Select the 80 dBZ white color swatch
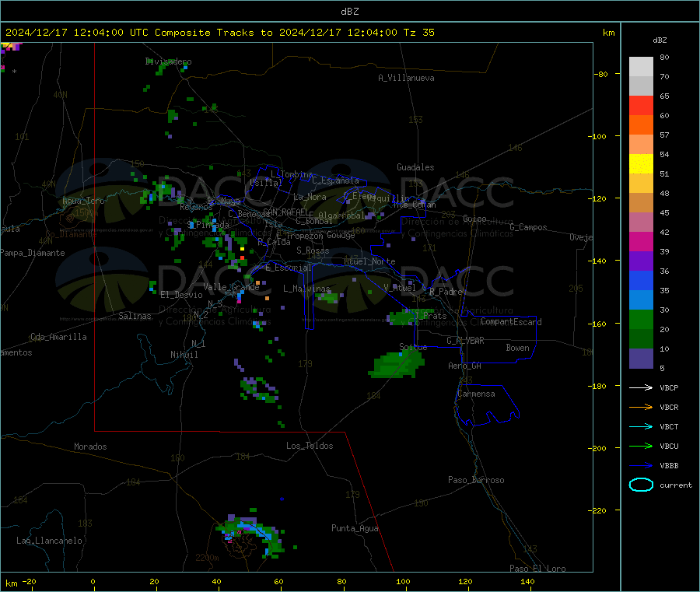This screenshot has width=700, height=592. (x=641, y=67)
